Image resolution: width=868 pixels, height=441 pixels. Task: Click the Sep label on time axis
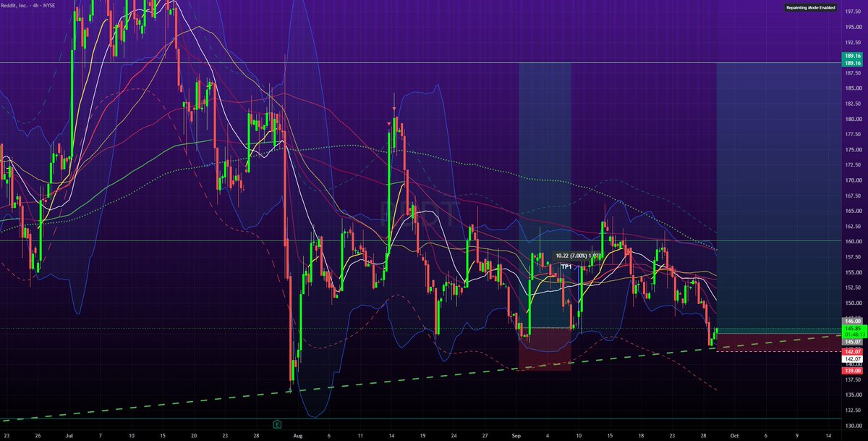[516, 437]
